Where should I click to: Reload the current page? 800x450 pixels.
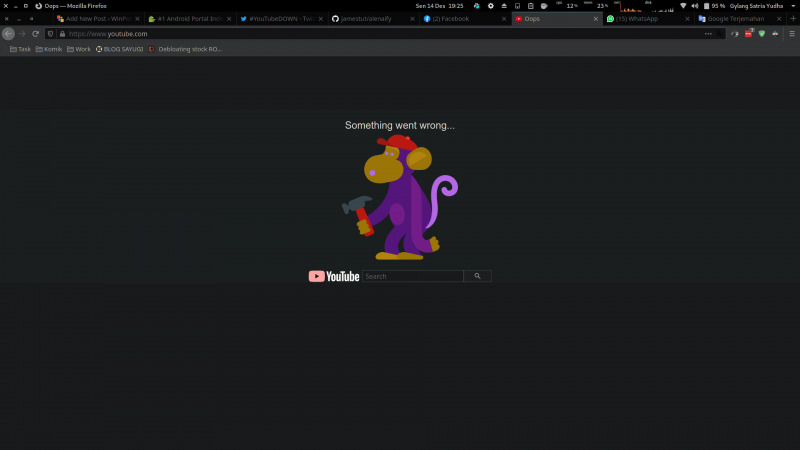click(35, 34)
